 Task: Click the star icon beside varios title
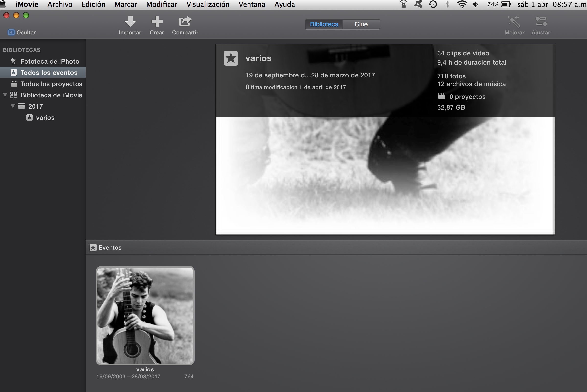(x=231, y=58)
